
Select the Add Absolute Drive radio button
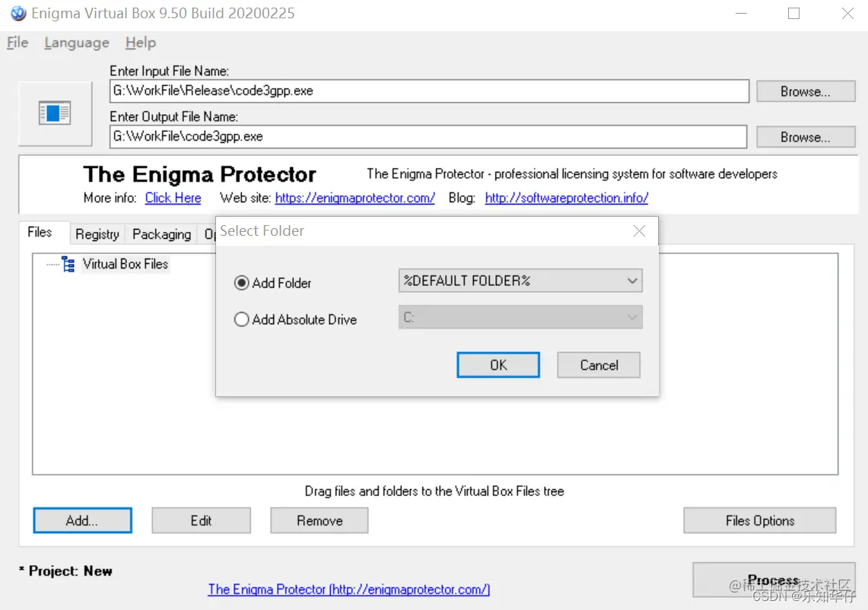[x=241, y=319]
